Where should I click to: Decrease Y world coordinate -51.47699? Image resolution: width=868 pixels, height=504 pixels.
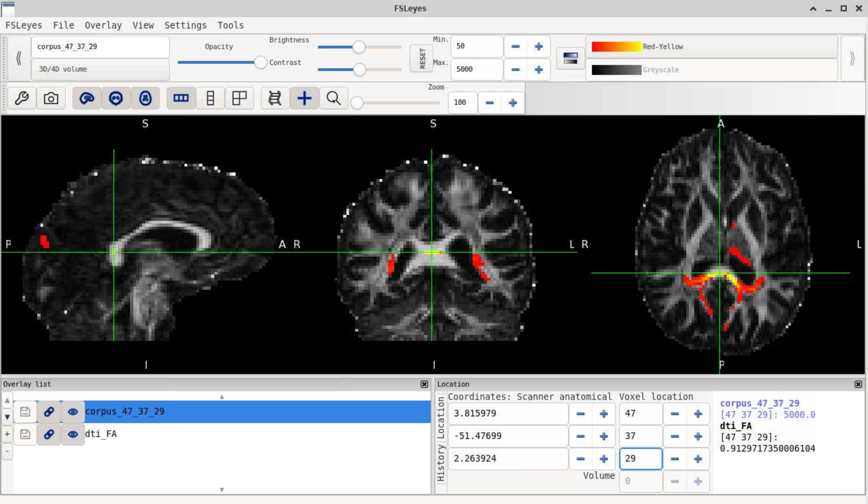[x=581, y=436]
